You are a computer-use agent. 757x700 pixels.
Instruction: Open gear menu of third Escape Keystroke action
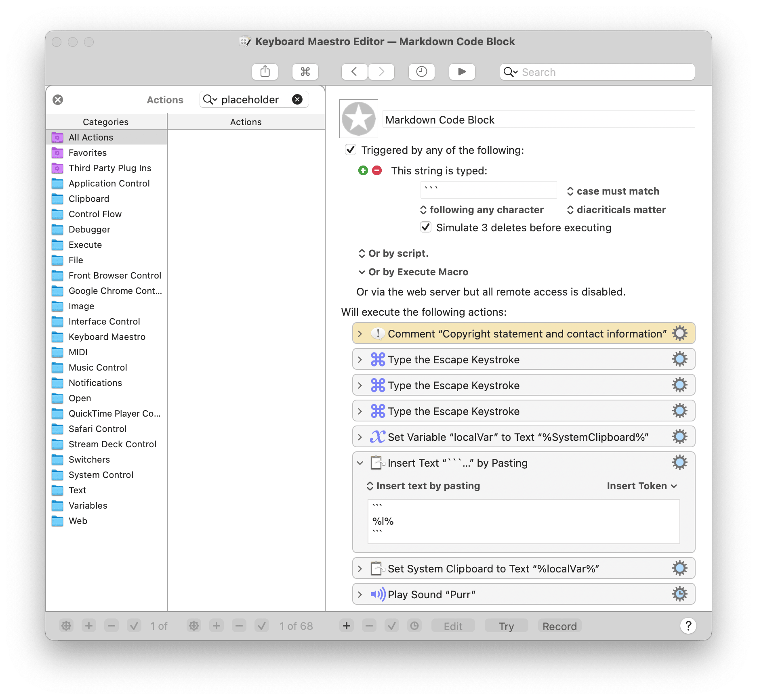click(x=679, y=411)
